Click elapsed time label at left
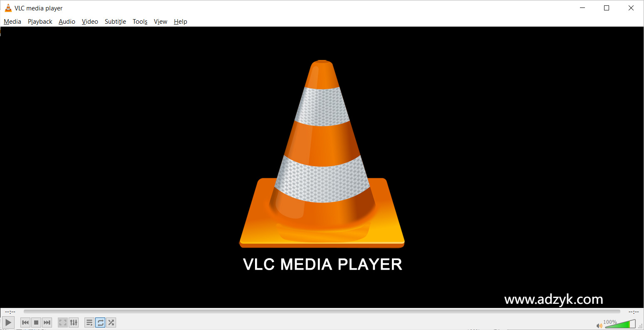 click(x=10, y=311)
